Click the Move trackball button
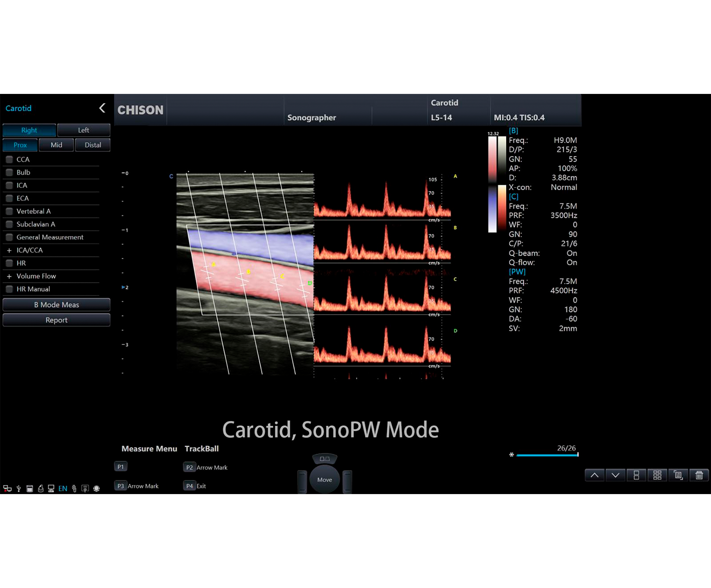 pos(325,480)
